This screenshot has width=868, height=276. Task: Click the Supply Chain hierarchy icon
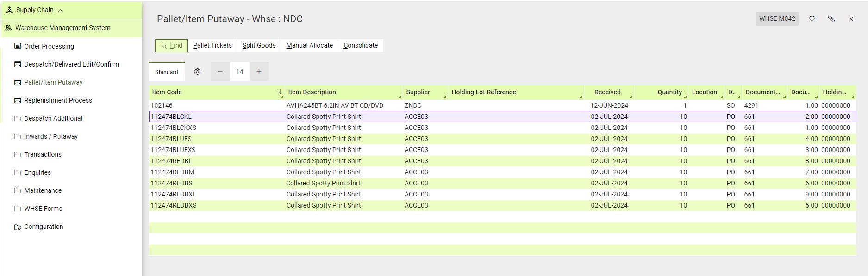(x=9, y=10)
